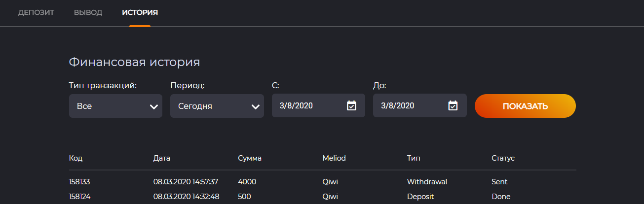This screenshot has height=204, width=644.
Task: Click the Сумма column header
Action: click(249, 158)
